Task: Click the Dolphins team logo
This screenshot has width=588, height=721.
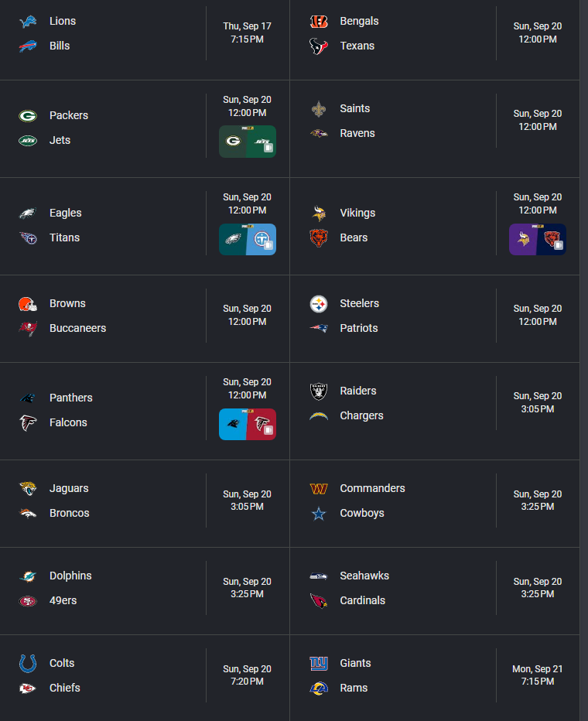Action: point(28,576)
